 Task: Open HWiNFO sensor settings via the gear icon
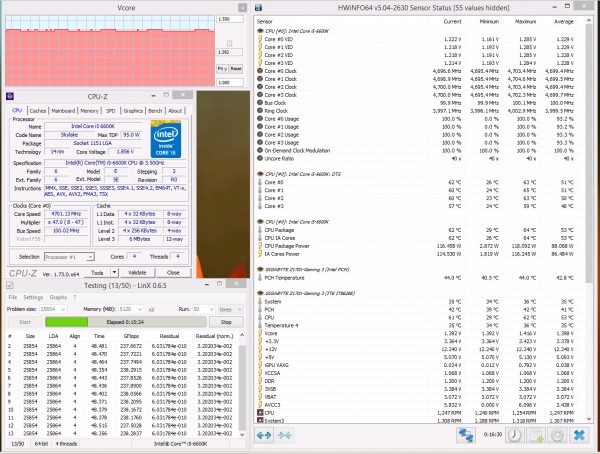pyautogui.click(x=557, y=435)
